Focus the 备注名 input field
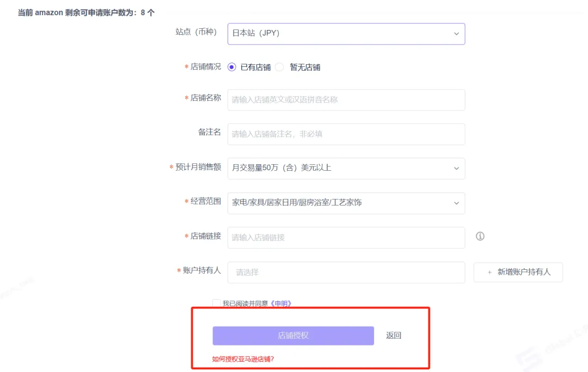588x372 pixels. [346, 134]
